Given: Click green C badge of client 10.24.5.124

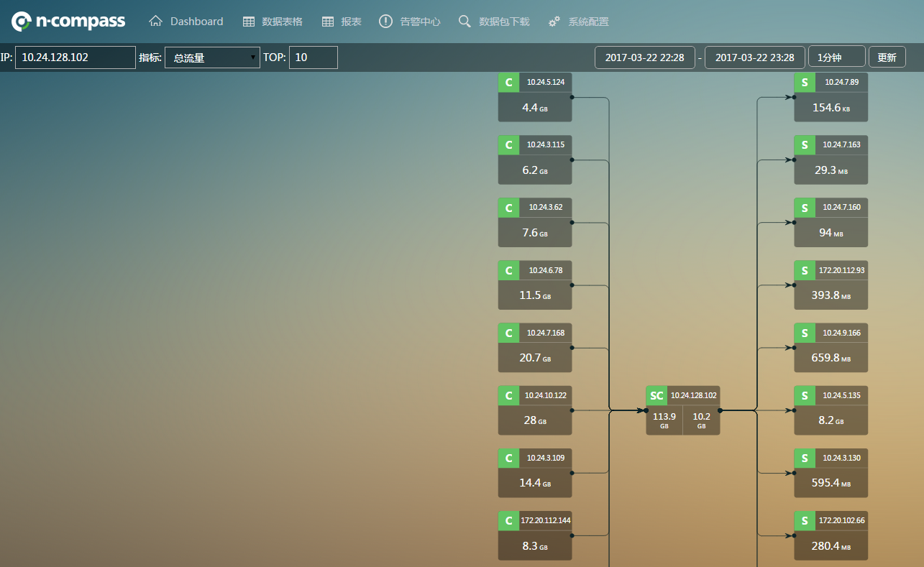Looking at the screenshot, I should (x=508, y=83).
